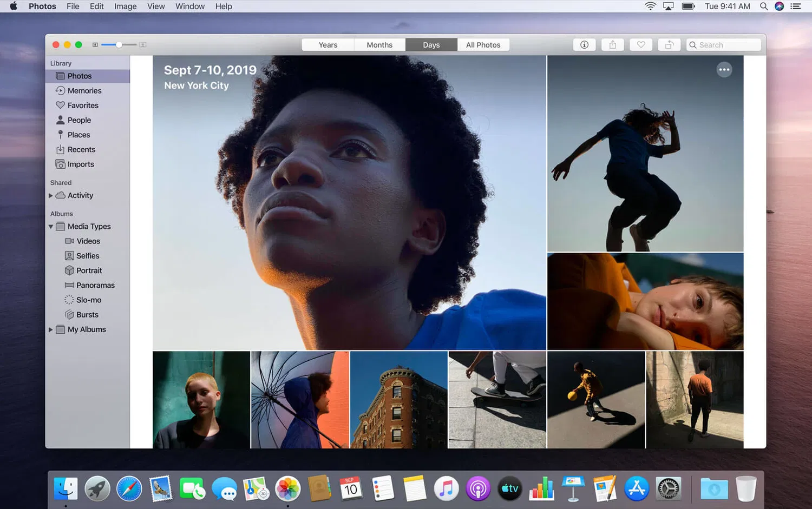Screen dimensions: 812x509
Task: Select the brick building photo thumbnail
Action: 399,400
